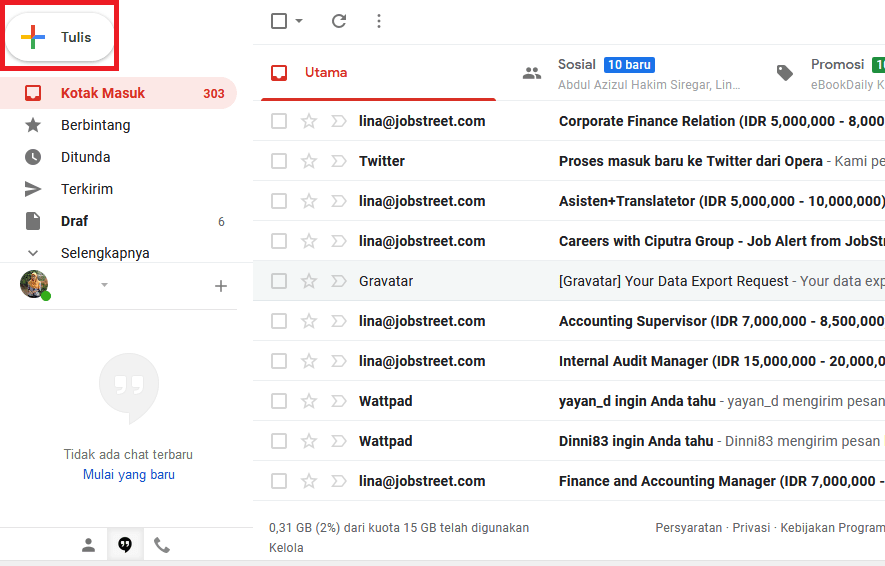
Task: Mark Asisten+Translatetor email as important
Action: click(x=339, y=201)
